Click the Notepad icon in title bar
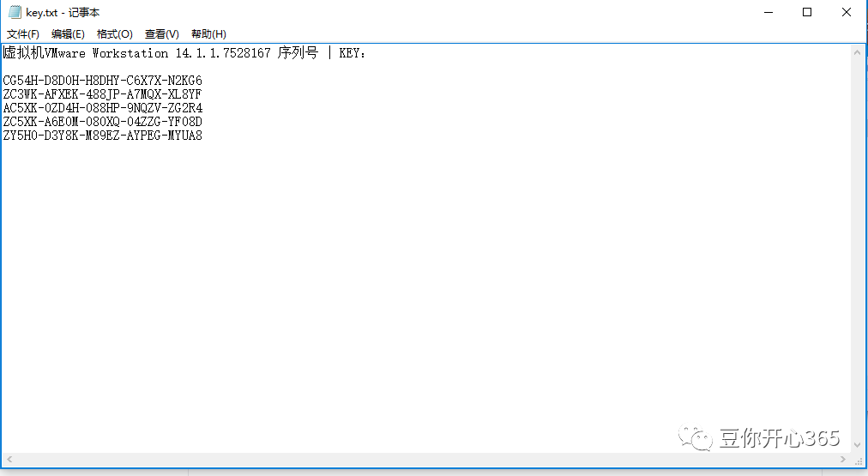The image size is (868, 476). [x=15, y=12]
